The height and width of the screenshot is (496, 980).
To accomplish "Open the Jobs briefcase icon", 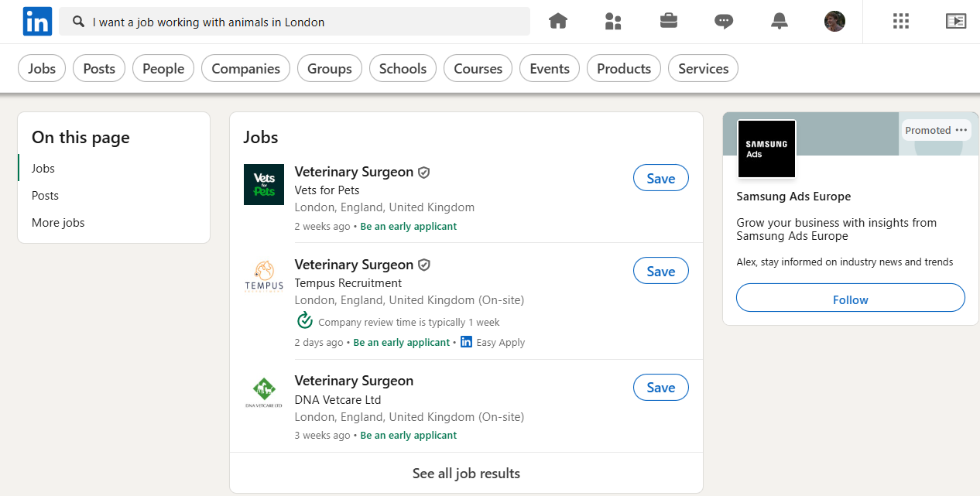I will coord(669,22).
